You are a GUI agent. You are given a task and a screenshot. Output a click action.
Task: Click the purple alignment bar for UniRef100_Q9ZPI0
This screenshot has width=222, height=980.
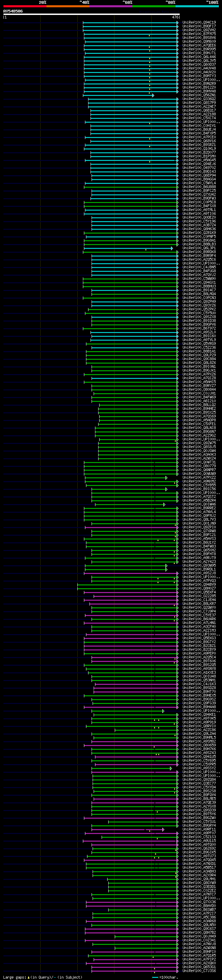132,527
